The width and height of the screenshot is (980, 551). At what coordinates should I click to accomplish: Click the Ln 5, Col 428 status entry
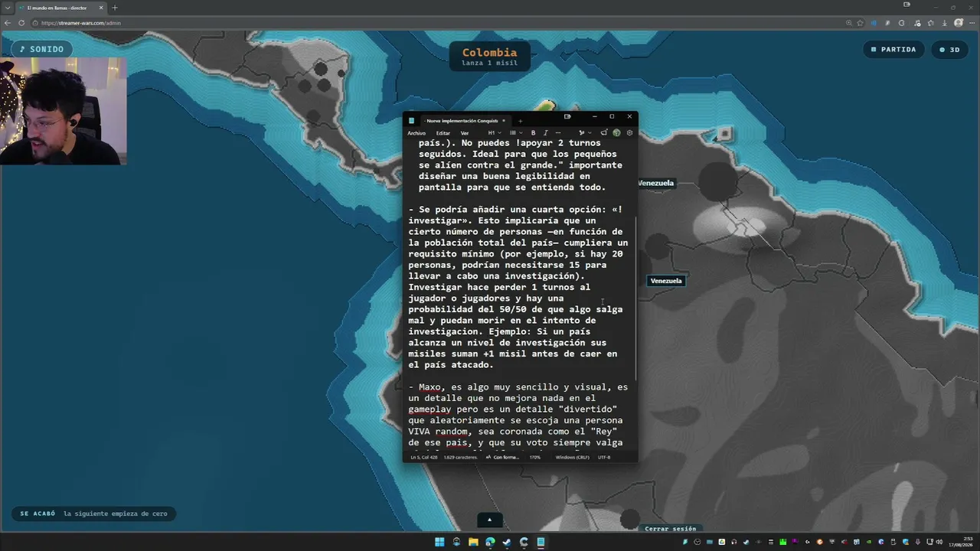[x=423, y=457]
